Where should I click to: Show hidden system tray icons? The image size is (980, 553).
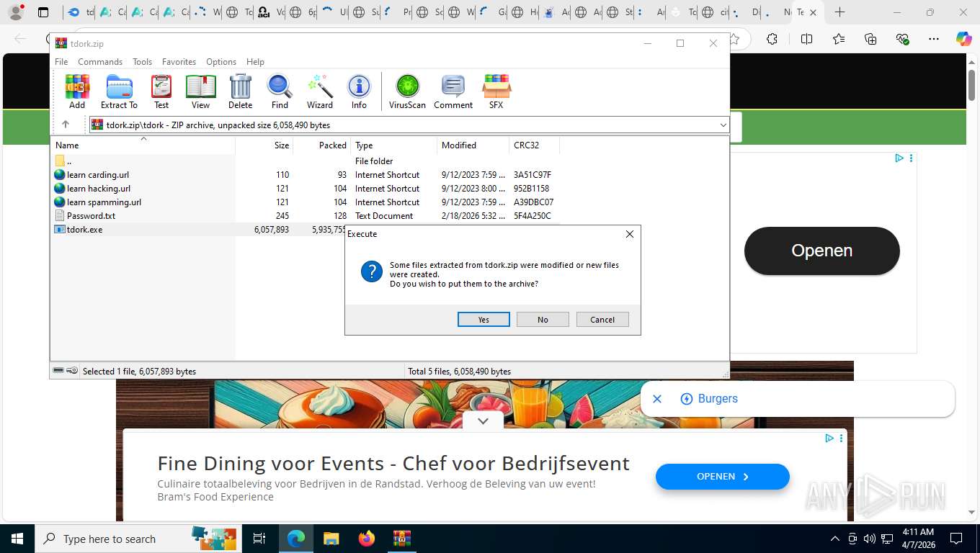(835, 539)
